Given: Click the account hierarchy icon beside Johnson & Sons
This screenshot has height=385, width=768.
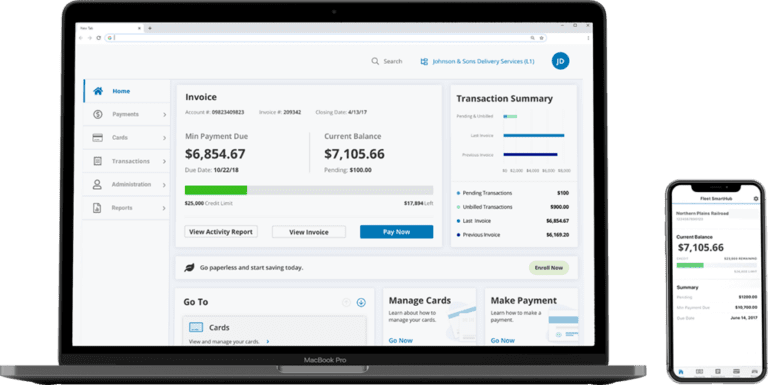Looking at the screenshot, I should point(424,62).
